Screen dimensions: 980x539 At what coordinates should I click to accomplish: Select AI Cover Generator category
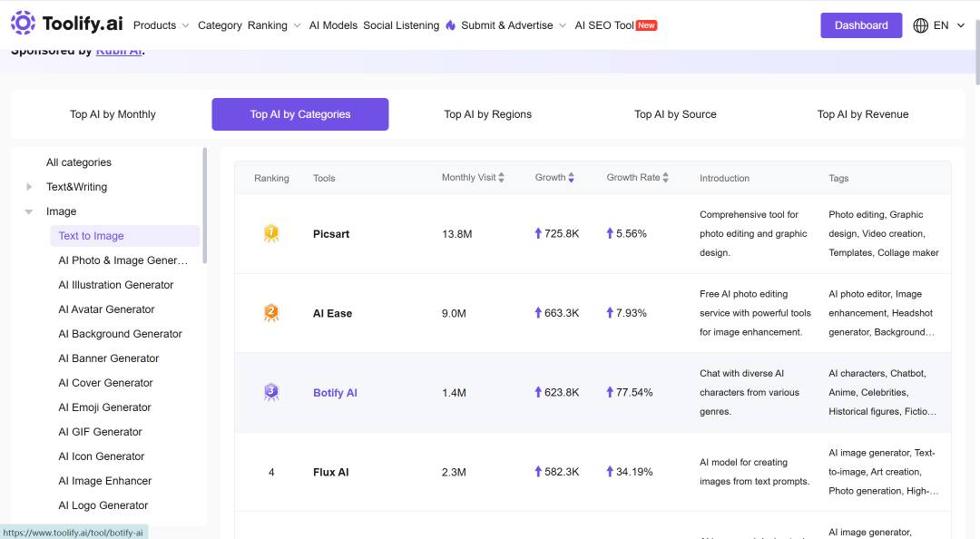point(105,383)
